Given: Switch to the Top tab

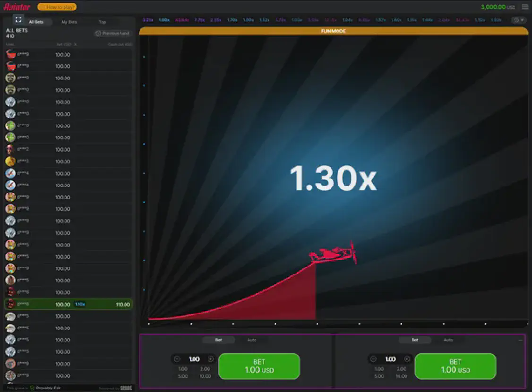Looking at the screenshot, I should (x=102, y=22).
